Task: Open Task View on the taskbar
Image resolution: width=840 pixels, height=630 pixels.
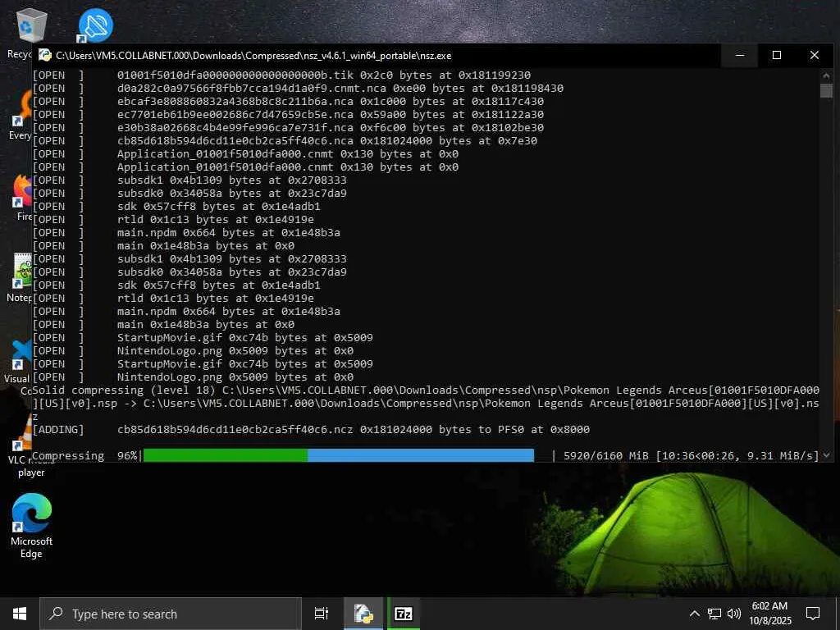Action: tap(322, 614)
